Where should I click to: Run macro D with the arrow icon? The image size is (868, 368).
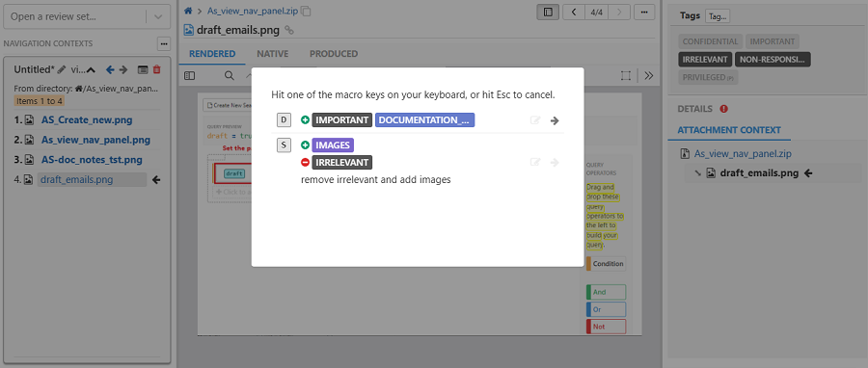(555, 120)
